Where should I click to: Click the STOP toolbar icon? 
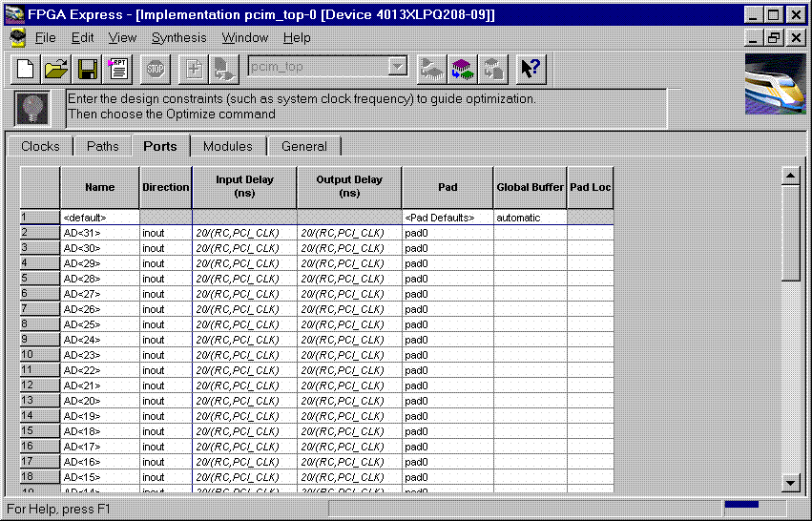(x=155, y=69)
